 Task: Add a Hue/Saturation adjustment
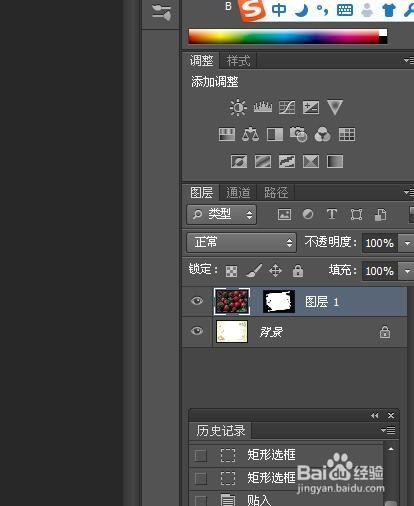[x=227, y=135]
